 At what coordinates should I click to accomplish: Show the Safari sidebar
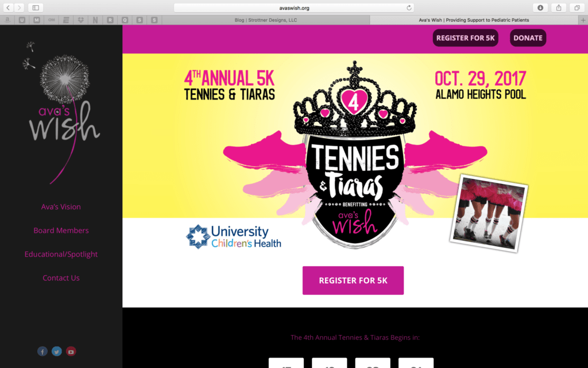coord(36,7)
